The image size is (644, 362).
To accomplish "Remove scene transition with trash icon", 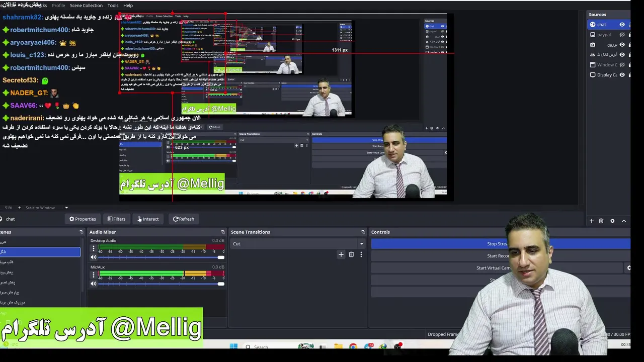I will (x=351, y=254).
